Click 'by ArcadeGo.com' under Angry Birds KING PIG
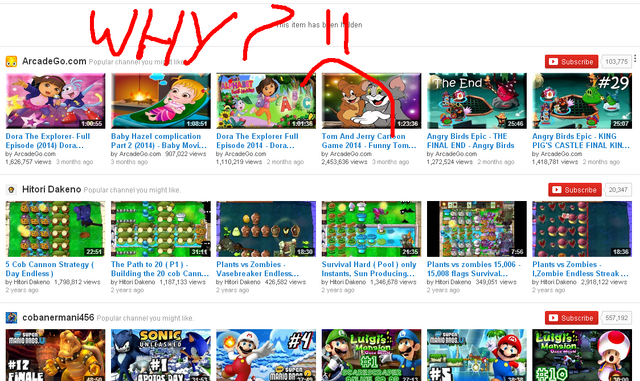 tap(557, 154)
